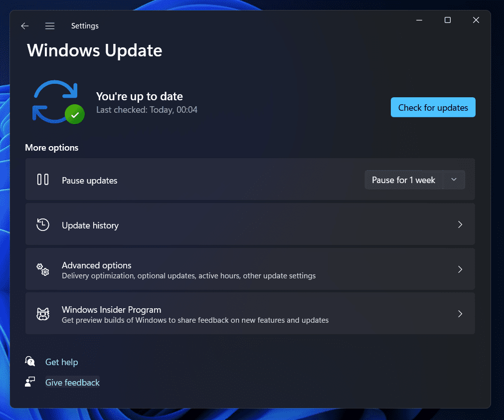504x420 pixels.
Task: Click the Delivery optimization description text
Action: (x=188, y=276)
